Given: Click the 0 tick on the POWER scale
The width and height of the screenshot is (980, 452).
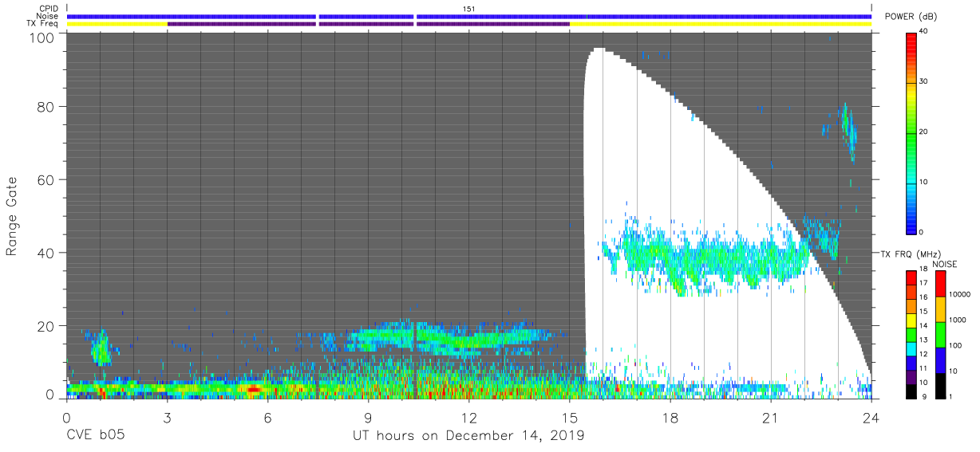Looking at the screenshot, I should click(921, 232).
